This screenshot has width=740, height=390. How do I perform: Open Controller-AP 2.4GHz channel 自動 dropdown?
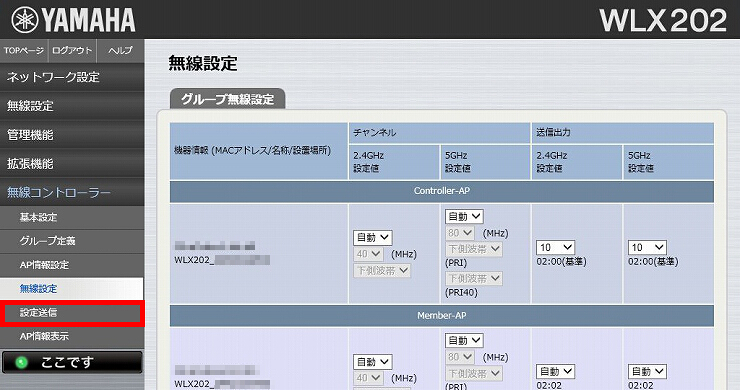373,237
